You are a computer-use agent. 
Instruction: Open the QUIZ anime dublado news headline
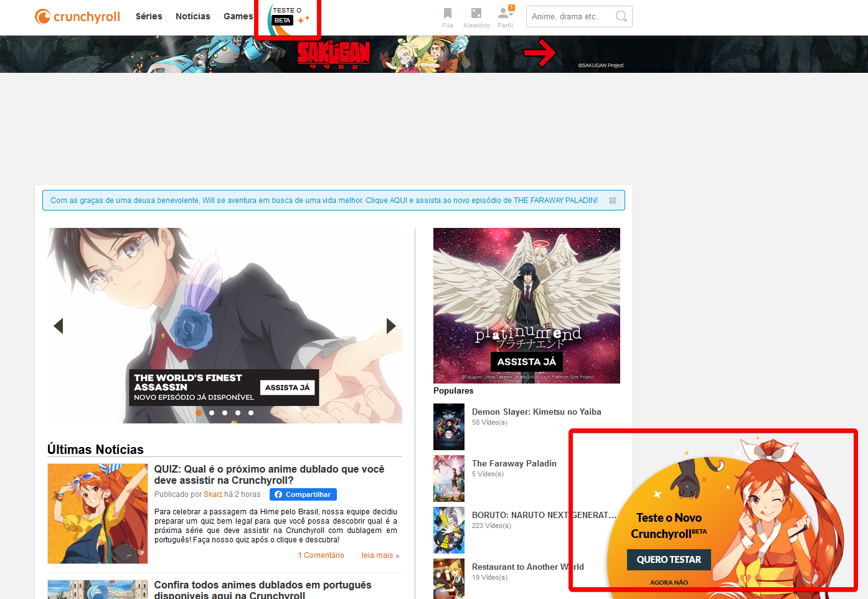[x=270, y=474]
